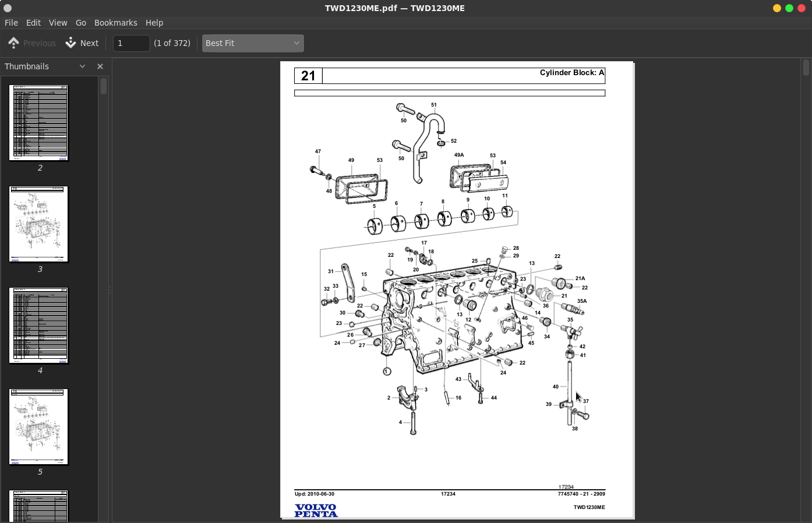Click the Previous page up-arrow icon
The height and width of the screenshot is (523, 812).
14,43
